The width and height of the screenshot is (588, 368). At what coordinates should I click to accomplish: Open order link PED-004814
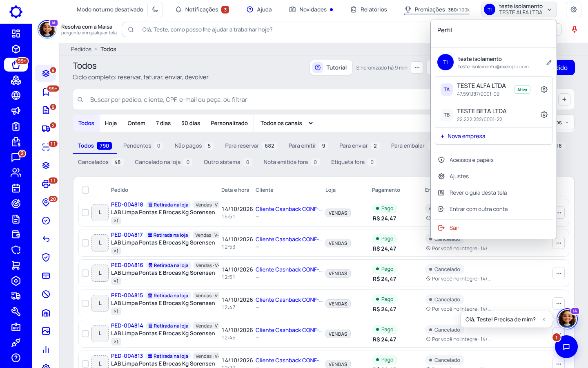point(127,325)
